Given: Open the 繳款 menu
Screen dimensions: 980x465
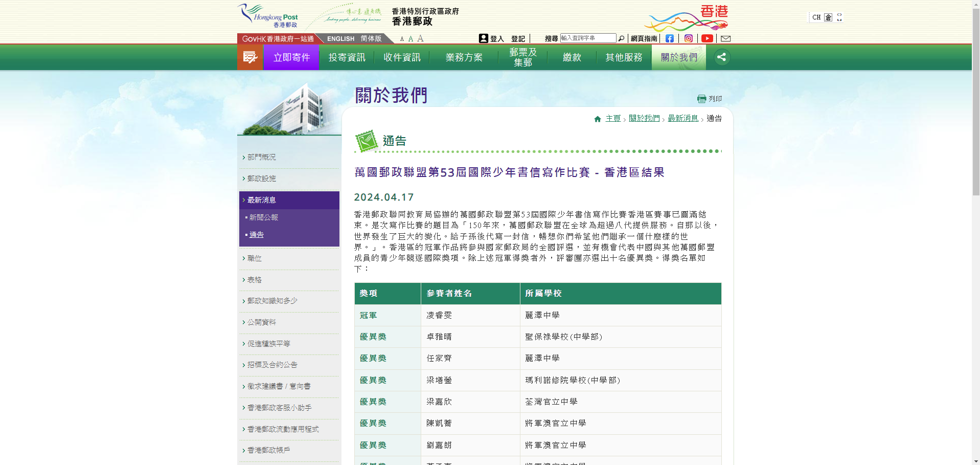Looking at the screenshot, I should click(572, 57).
